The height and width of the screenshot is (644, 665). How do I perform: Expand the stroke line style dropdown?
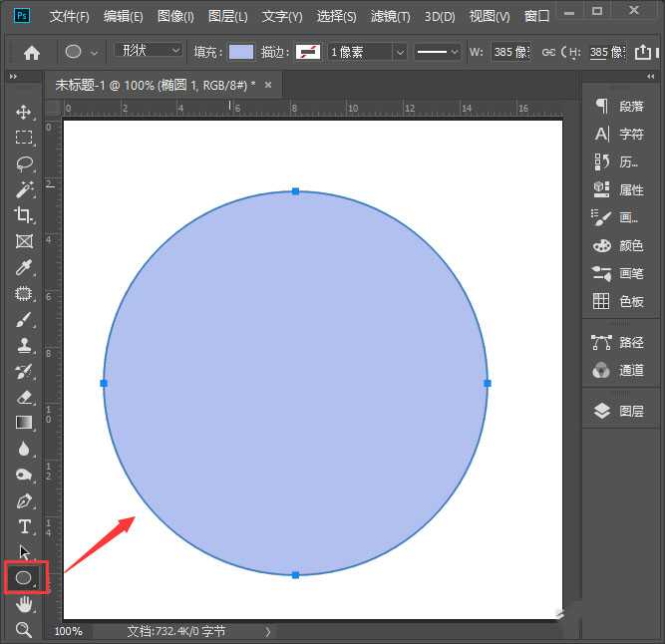pos(437,52)
